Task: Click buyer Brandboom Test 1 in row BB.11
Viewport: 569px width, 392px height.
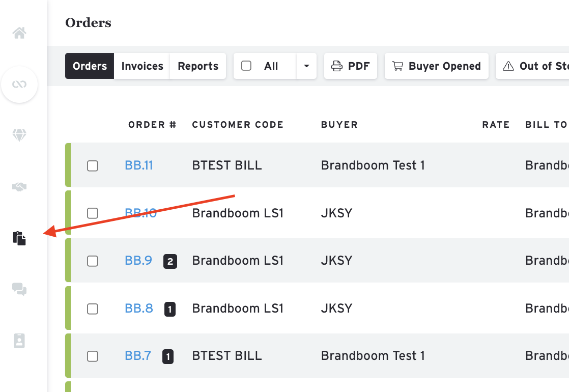Action: point(373,165)
